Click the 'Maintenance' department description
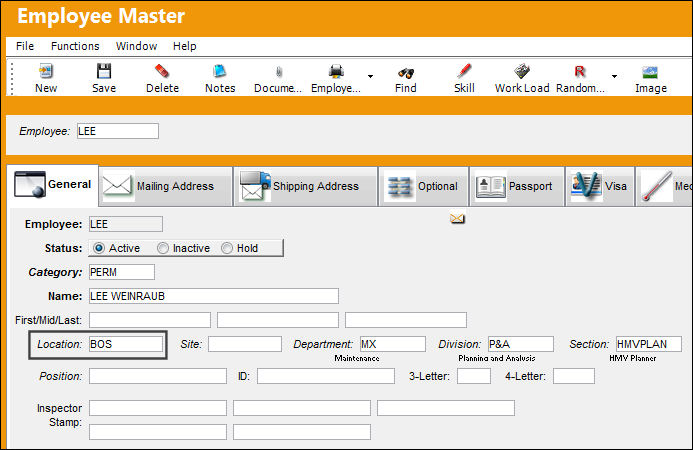Viewport: 693px width, 450px height. 357,358
